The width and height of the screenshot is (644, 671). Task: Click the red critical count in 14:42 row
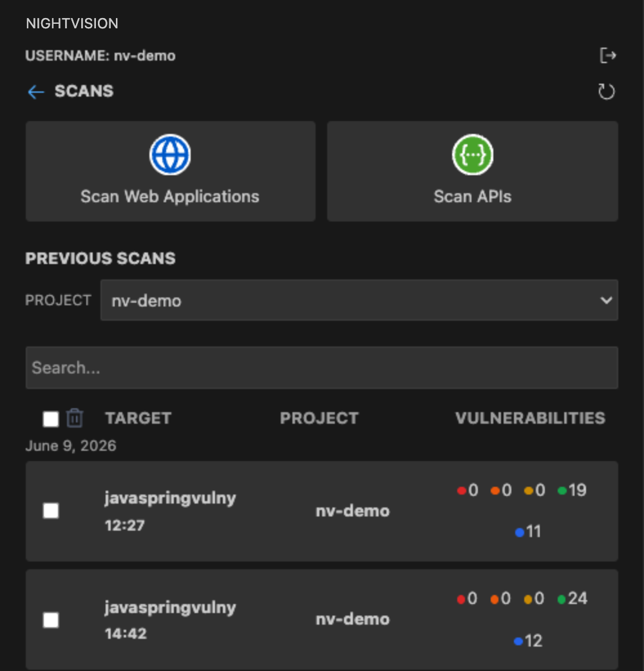pos(467,598)
